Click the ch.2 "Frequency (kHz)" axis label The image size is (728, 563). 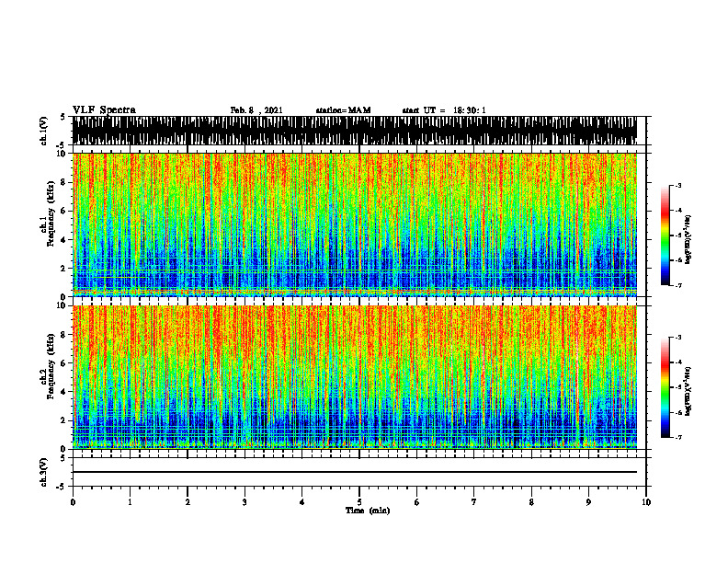pos(51,366)
